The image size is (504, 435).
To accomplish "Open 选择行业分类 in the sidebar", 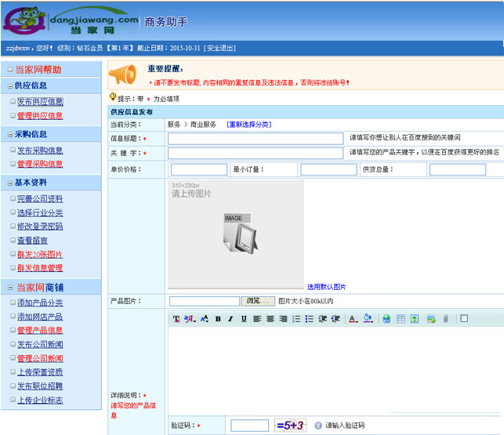I will [x=40, y=213].
